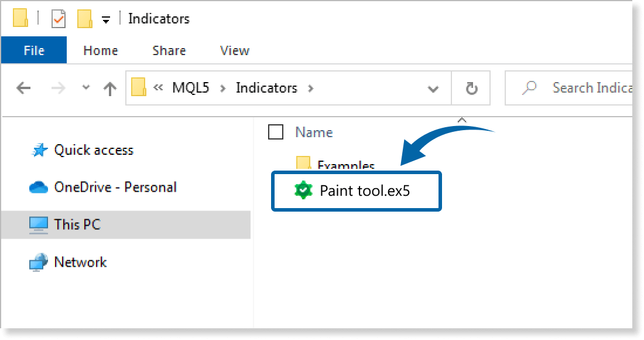This screenshot has height=340, width=644.
Task: Click the Network icon in sidebar
Action: pos(39,262)
